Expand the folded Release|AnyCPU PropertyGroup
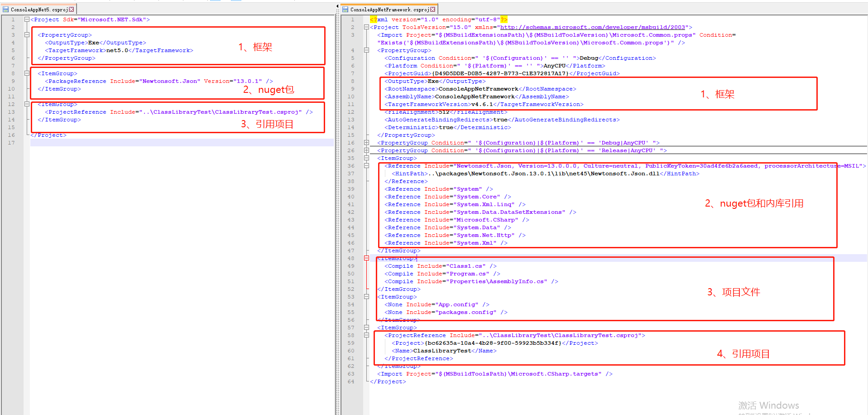Screen dimensions: 868x415 coord(366,150)
